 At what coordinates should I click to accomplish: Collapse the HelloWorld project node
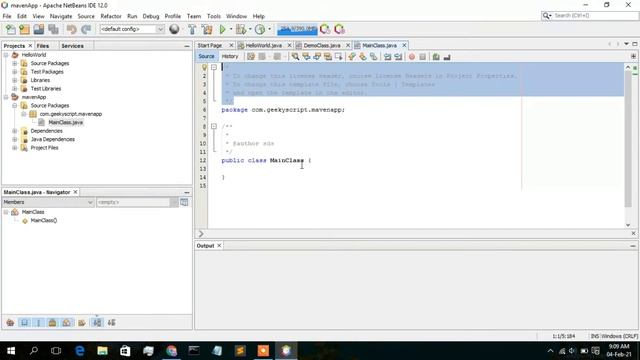[6, 55]
